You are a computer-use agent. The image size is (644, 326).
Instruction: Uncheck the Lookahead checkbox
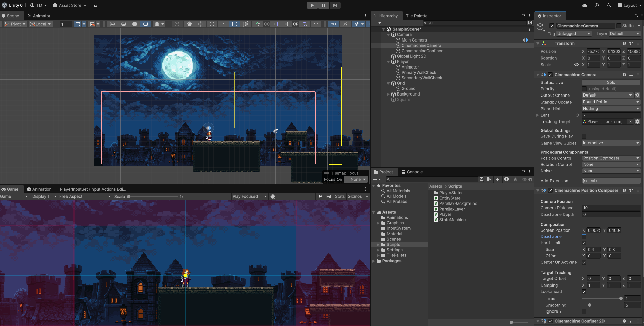pos(584,292)
